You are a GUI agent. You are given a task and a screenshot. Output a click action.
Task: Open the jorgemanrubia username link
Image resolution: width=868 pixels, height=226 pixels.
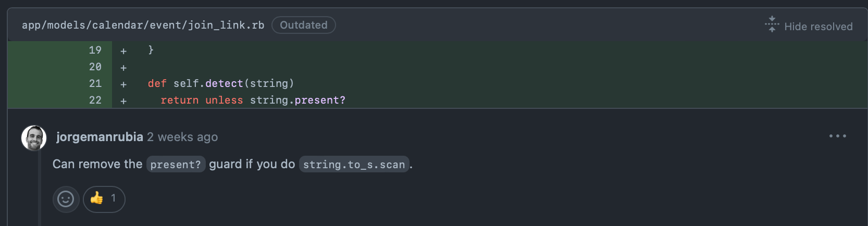pyautogui.click(x=100, y=137)
